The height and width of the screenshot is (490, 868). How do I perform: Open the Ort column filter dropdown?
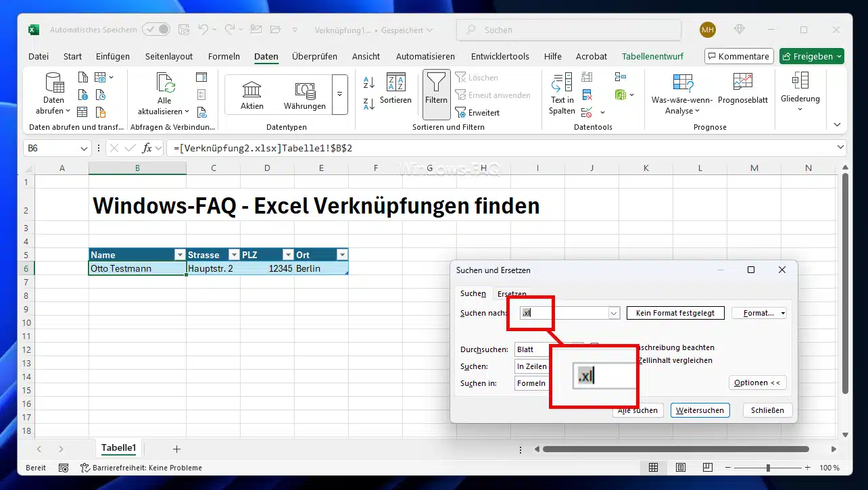point(342,255)
